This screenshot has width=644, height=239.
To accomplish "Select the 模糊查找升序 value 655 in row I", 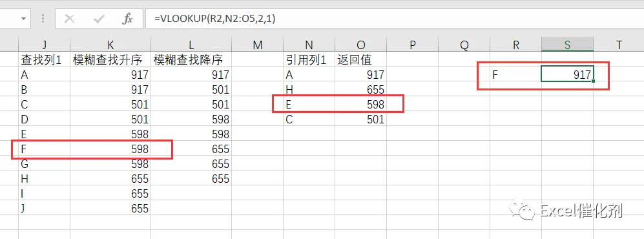I will pos(110,193).
